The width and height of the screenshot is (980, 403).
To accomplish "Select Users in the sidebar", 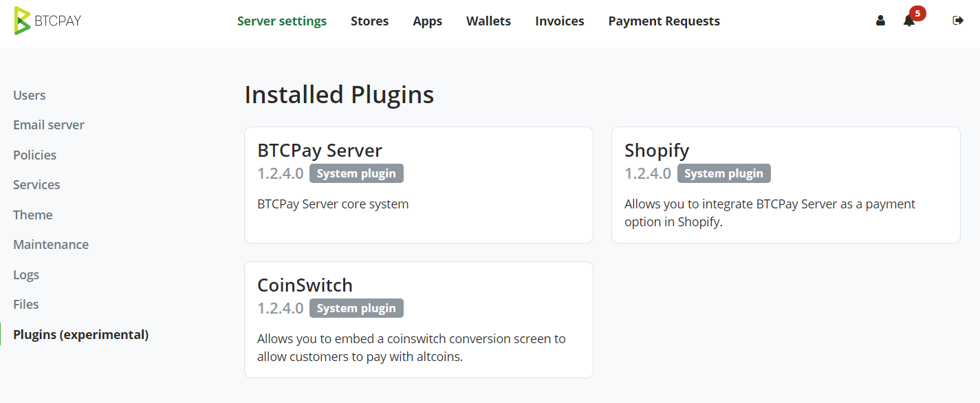I will (x=30, y=96).
